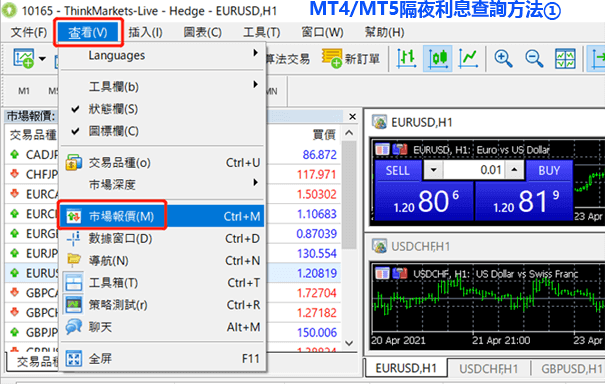Click the 新訂單 new order button
This screenshot has height=384, width=605.
click(x=350, y=59)
